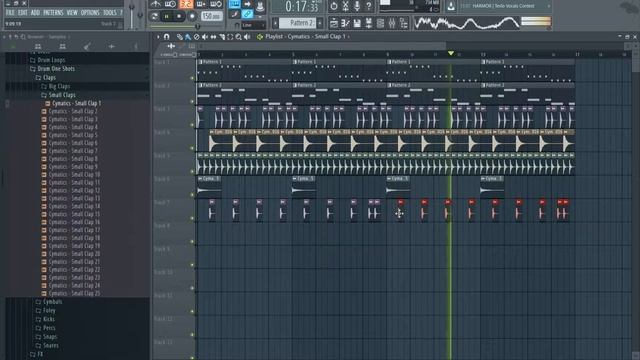The image size is (640, 360).
Task: Open the TOOLS menu
Action: point(110,13)
